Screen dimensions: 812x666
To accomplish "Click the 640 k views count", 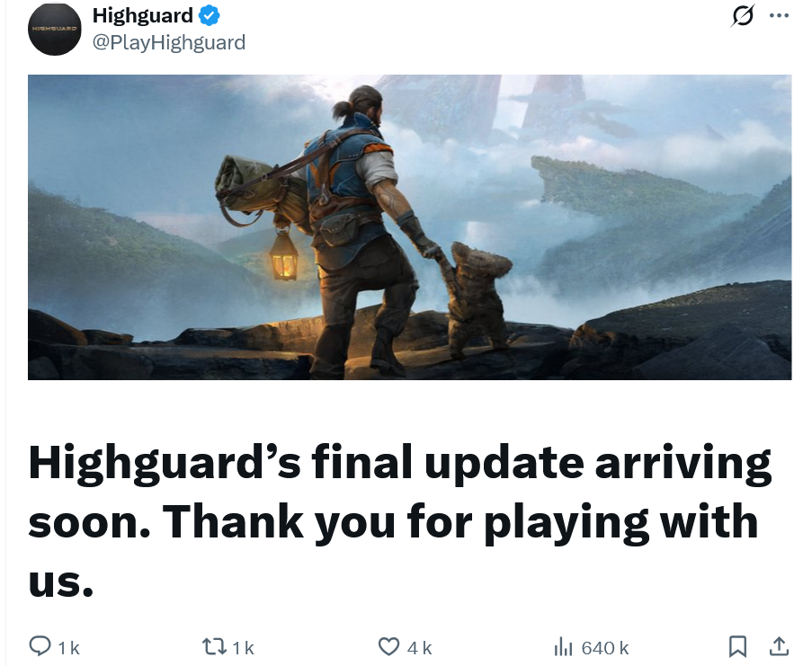I will 605,648.
